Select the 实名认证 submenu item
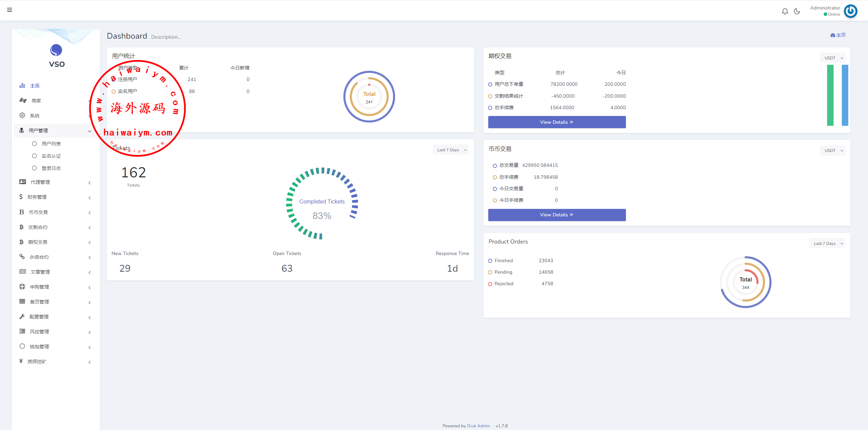The image size is (868, 430). (x=51, y=156)
